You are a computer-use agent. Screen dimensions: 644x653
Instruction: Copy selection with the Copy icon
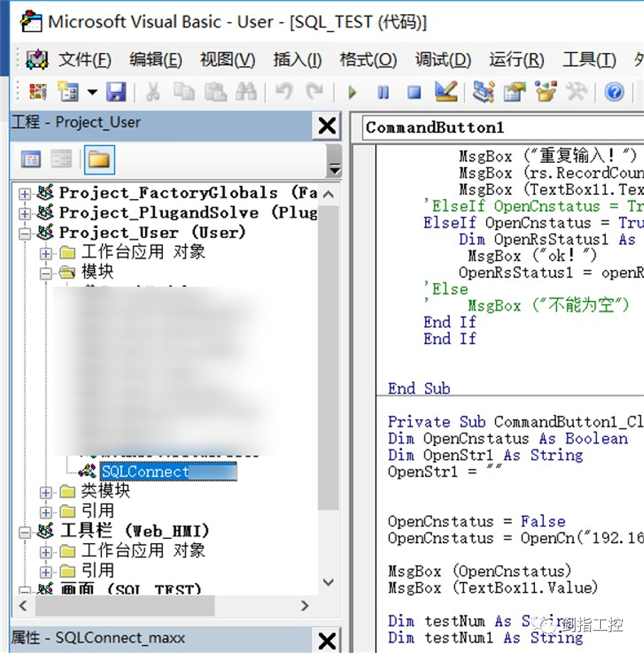click(x=185, y=92)
